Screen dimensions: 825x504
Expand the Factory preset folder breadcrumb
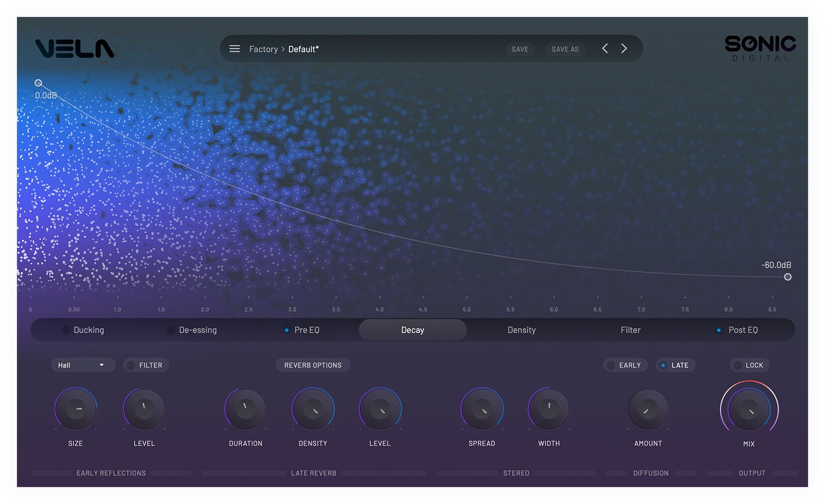263,49
